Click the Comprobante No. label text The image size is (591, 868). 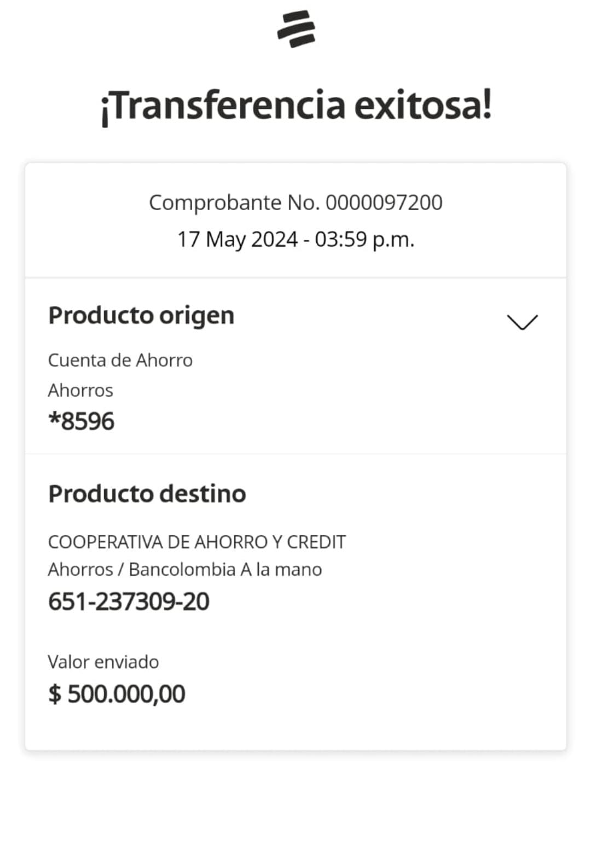coord(234,202)
